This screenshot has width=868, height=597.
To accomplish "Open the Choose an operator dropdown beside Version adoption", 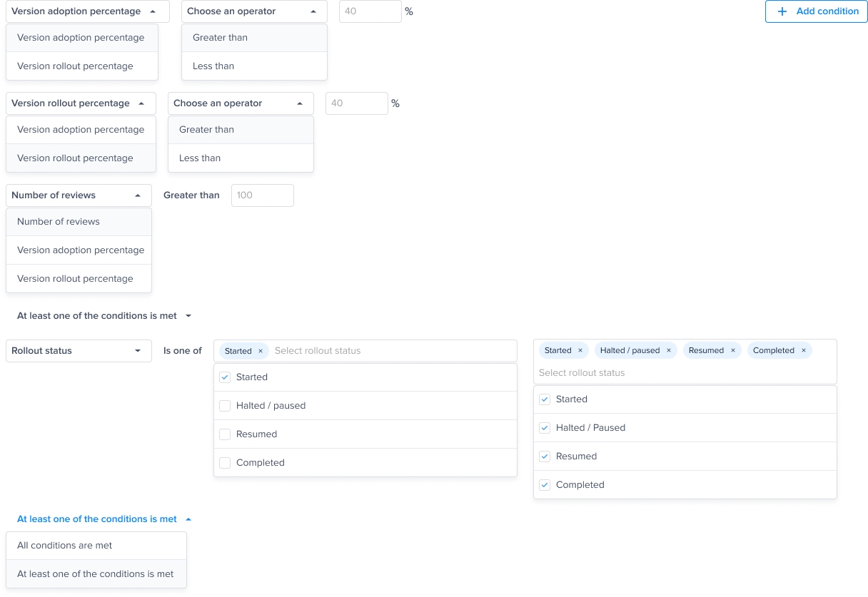I will pyautogui.click(x=254, y=11).
